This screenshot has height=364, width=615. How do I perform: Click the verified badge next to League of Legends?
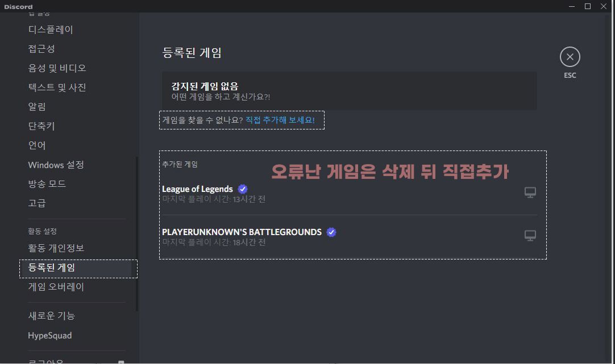coord(242,189)
